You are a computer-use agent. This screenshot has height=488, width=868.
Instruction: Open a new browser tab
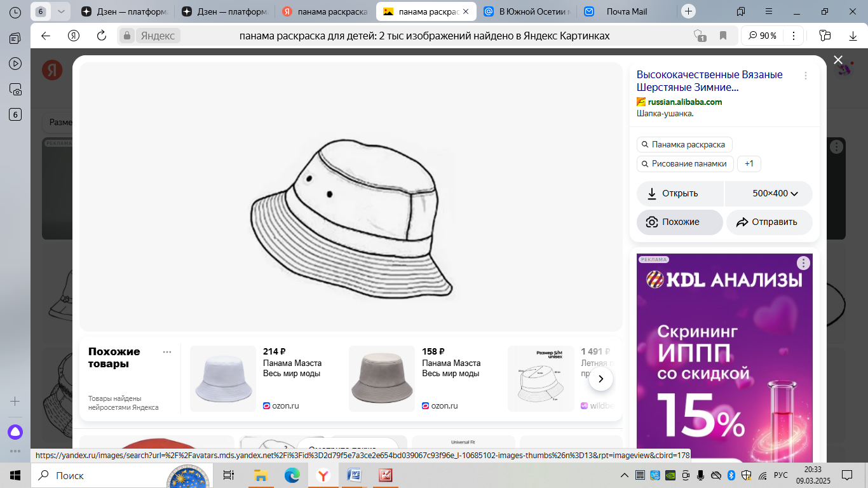tap(689, 11)
